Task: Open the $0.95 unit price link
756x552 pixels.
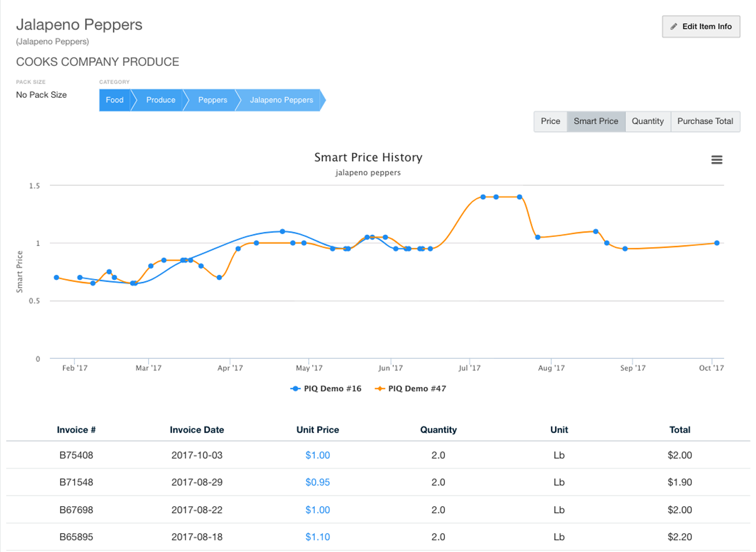Action: pos(318,482)
